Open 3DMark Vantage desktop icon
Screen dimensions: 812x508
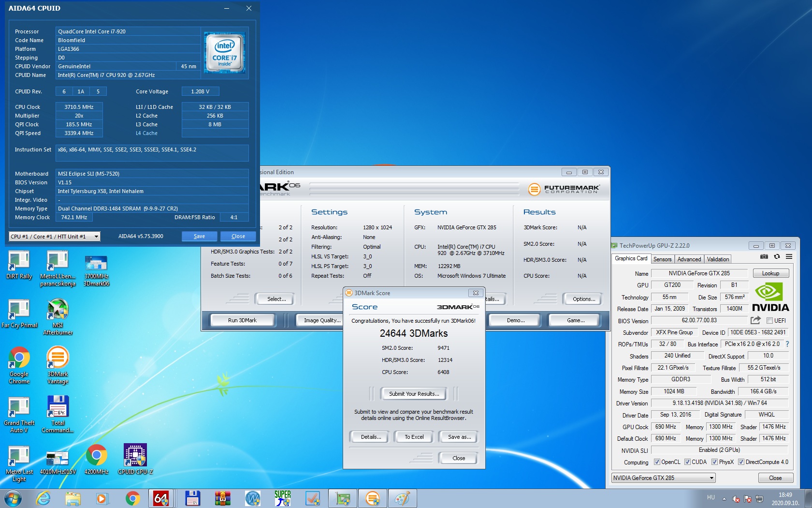point(58,365)
